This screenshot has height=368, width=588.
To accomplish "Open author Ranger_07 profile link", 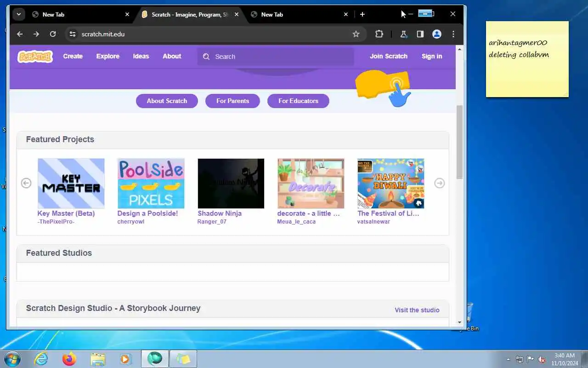I will pyautogui.click(x=212, y=222).
